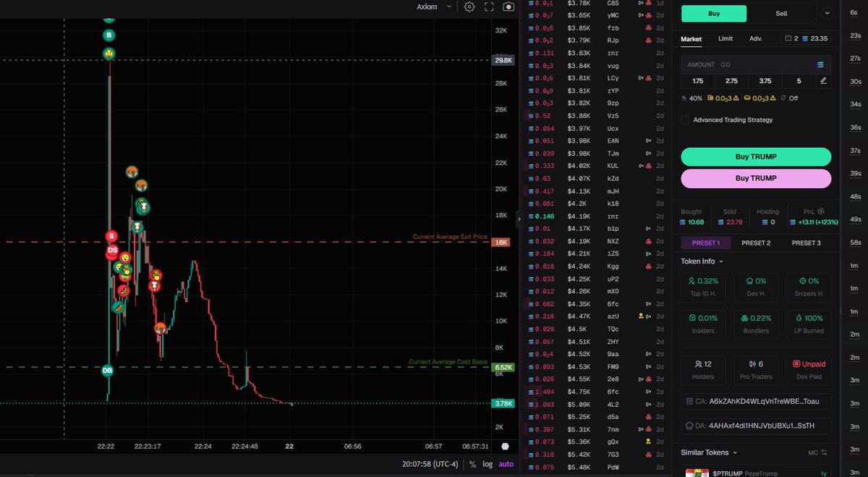Toggle MEV protection Off setting
The width and height of the screenshot is (868, 477).
click(x=788, y=98)
